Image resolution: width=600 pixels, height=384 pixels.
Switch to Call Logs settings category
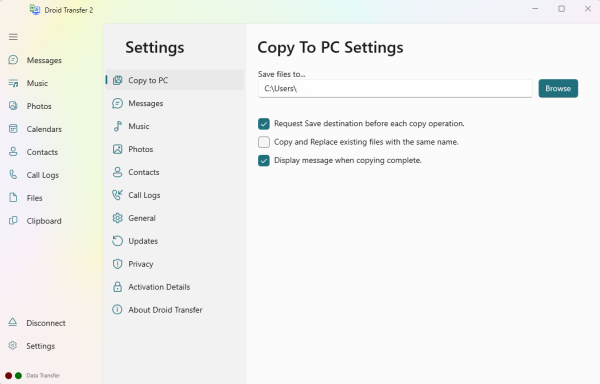(x=174, y=195)
